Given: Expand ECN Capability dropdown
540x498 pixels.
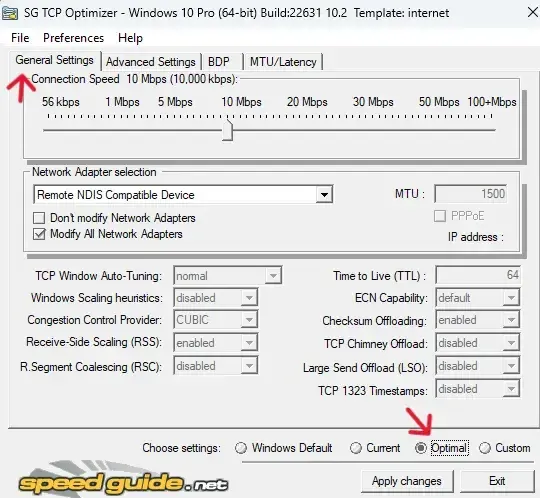Looking at the screenshot, I should coord(511,298).
